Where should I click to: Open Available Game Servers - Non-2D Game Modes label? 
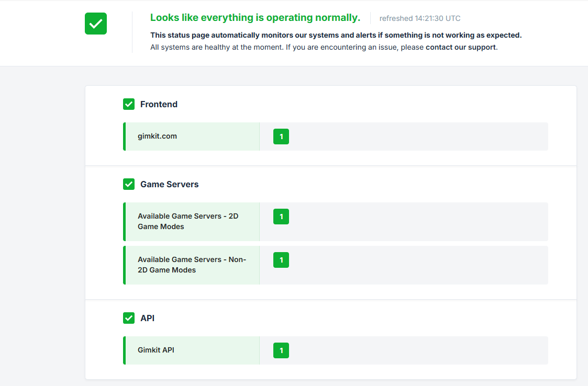(191, 265)
